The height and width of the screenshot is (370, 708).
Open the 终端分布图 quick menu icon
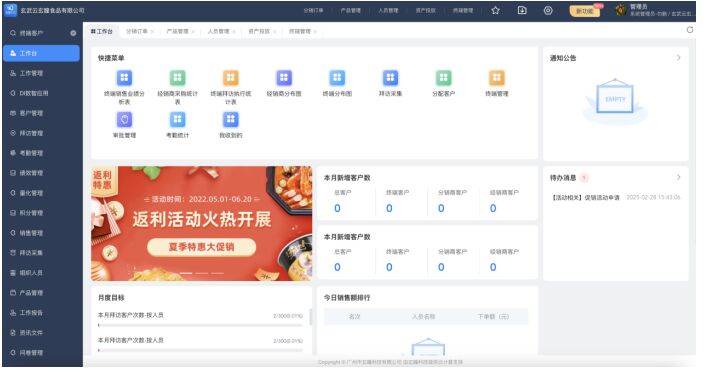(337, 78)
